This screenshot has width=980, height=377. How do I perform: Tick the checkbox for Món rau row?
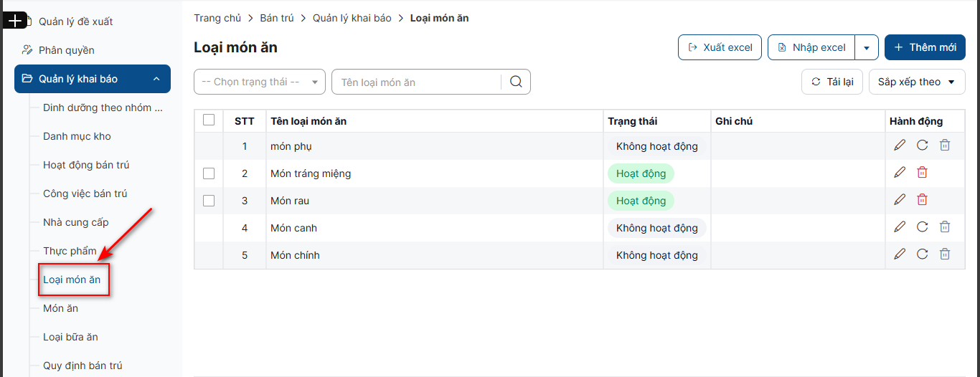coord(209,201)
